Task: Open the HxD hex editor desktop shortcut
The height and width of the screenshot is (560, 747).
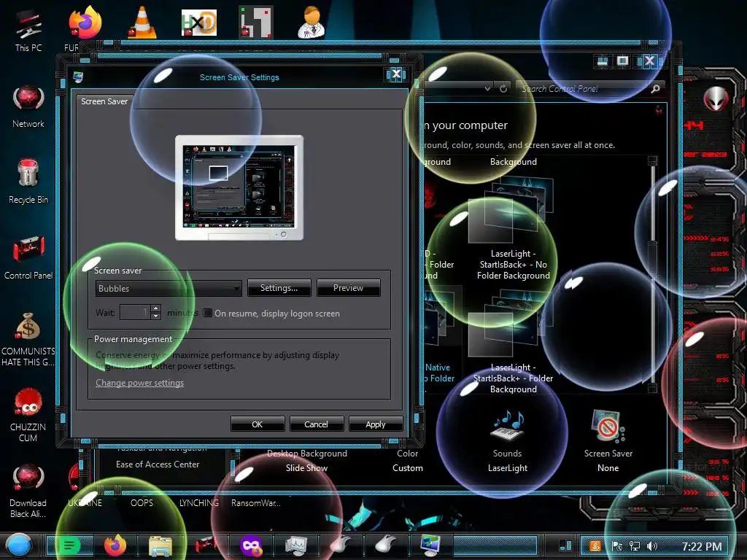Action: pyautogui.click(x=198, y=23)
